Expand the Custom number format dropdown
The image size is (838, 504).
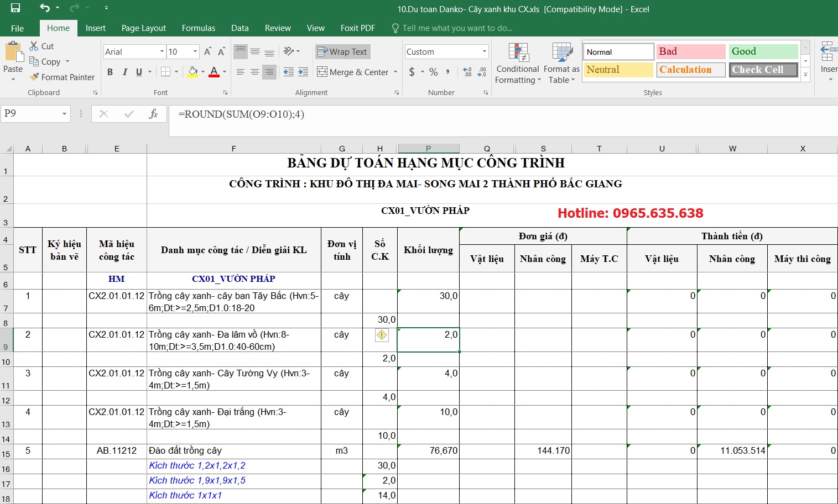coord(484,52)
